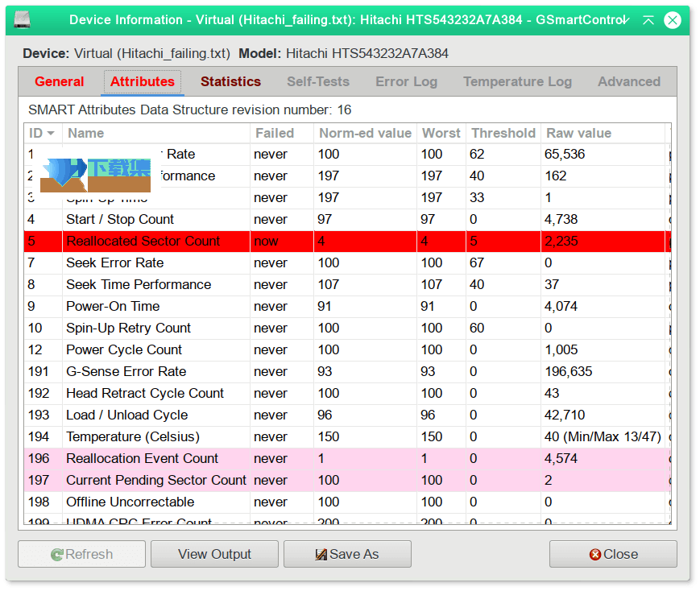The width and height of the screenshot is (700, 591).
Task: Click the Save As button
Action: pos(347,555)
